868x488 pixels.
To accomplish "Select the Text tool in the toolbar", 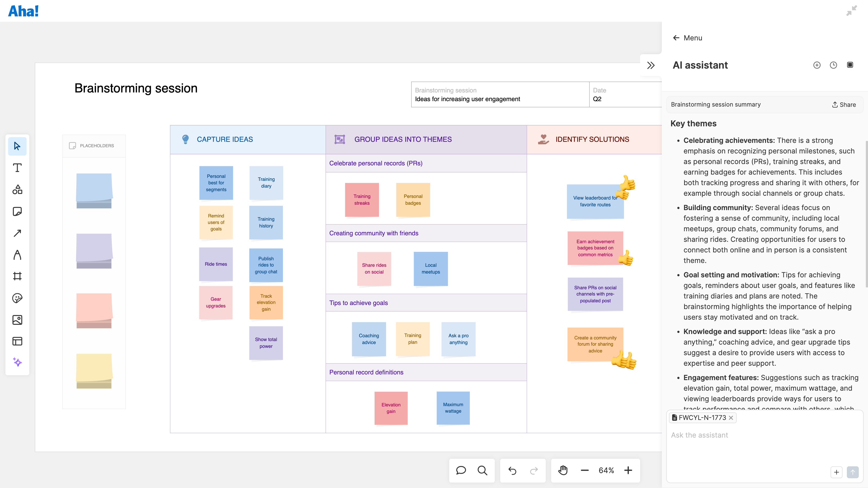I will (17, 168).
